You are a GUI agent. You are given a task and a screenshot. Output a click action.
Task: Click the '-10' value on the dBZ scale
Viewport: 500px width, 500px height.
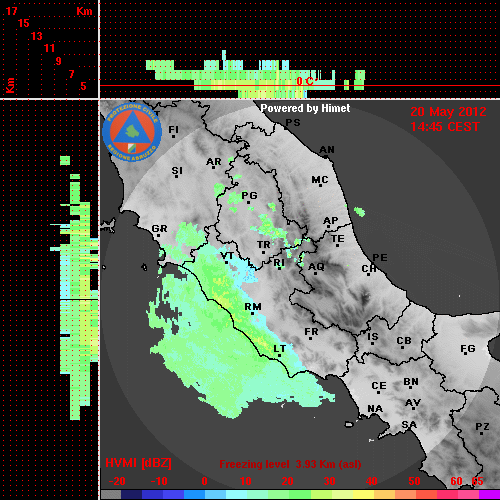tap(159, 481)
